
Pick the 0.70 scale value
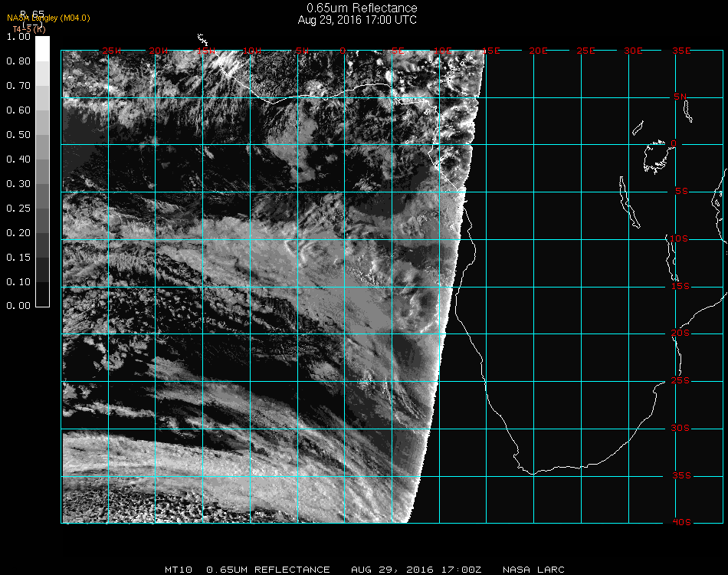(x=18, y=85)
